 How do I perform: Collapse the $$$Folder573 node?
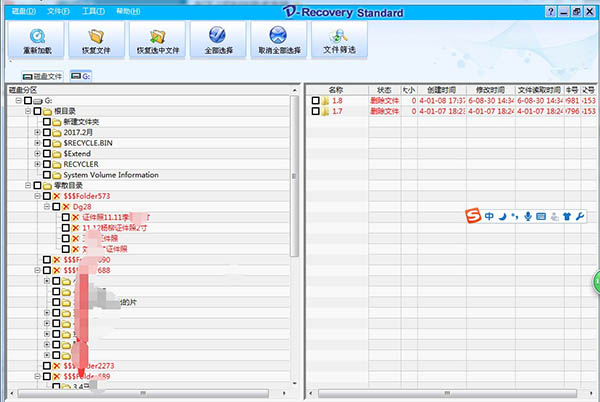[37, 196]
